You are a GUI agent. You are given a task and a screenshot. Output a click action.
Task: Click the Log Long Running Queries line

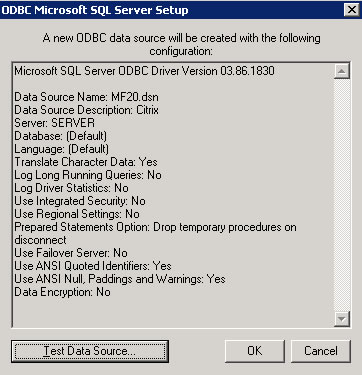[x=88, y=175]
